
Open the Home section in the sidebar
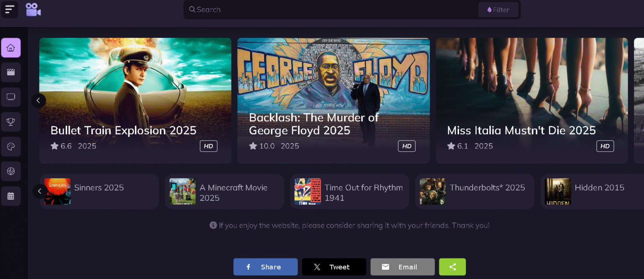click(x=10, y=47)
